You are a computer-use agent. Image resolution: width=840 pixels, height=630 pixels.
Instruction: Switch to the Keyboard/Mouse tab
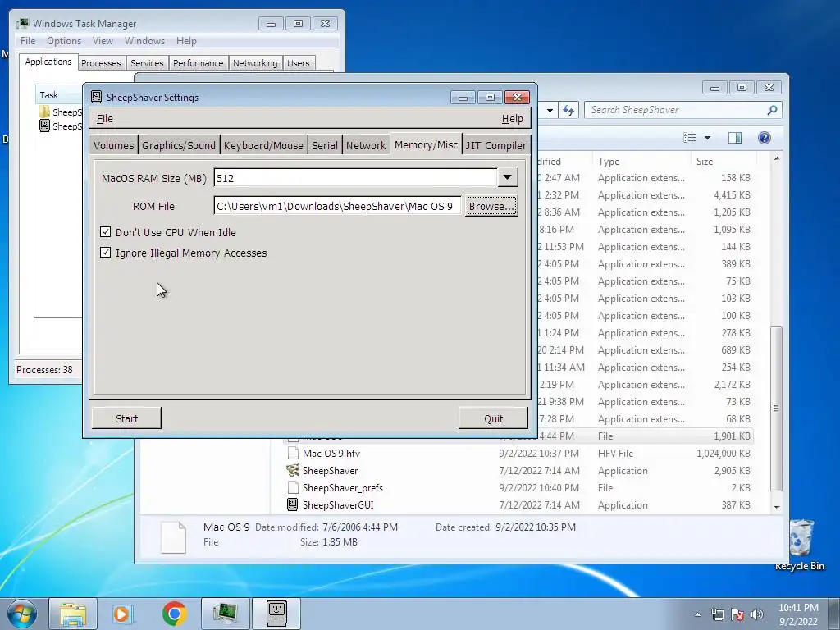point(263,145)
